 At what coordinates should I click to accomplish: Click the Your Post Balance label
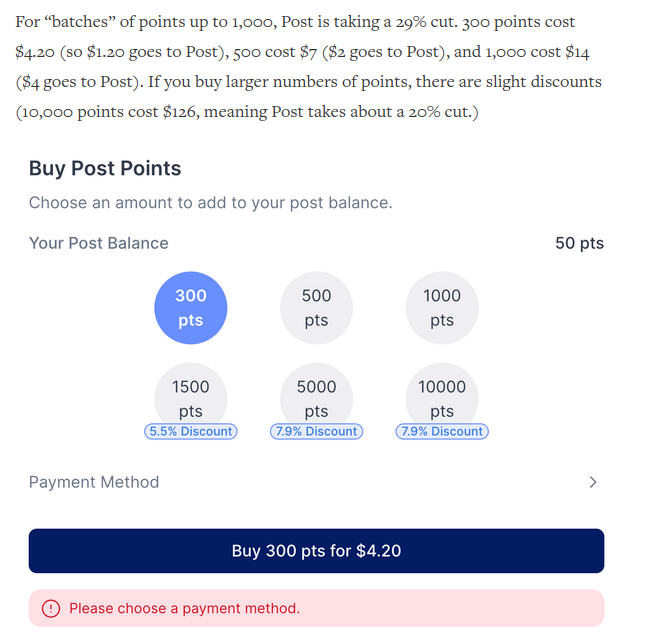click(x=98, y=243)
